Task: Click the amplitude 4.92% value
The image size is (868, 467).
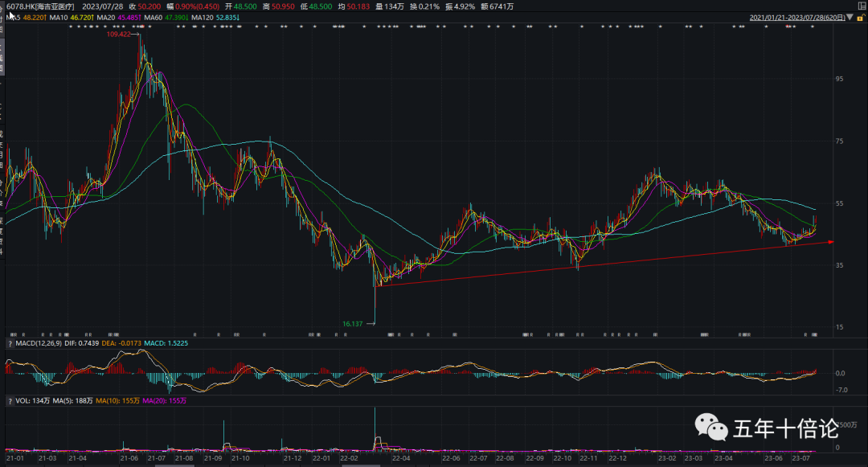Action: click(x=465, y=6)
